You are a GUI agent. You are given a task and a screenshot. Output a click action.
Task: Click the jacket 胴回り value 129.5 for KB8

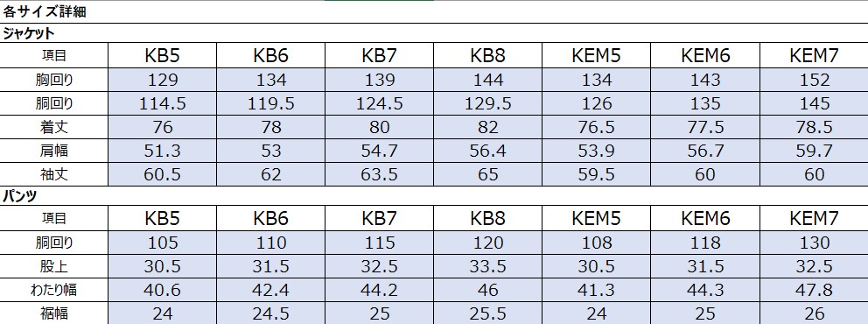click(x=487, y=103)
